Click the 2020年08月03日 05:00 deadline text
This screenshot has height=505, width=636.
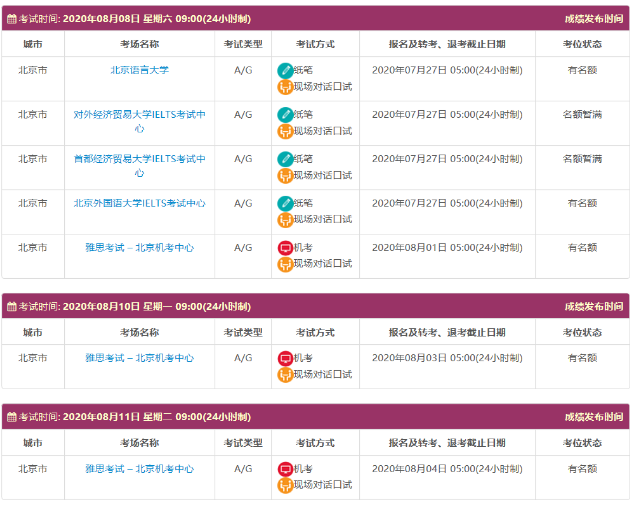[x=447, y=358]
